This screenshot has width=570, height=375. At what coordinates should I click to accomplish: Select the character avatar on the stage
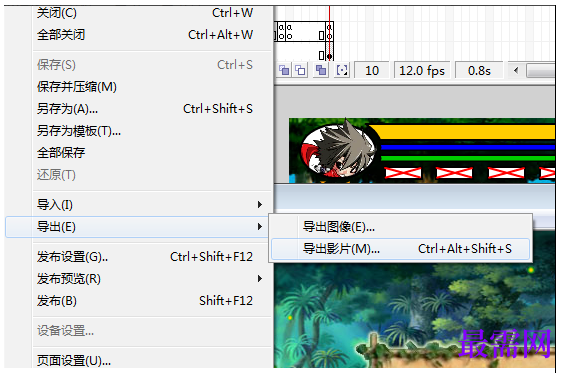(337, 151)
